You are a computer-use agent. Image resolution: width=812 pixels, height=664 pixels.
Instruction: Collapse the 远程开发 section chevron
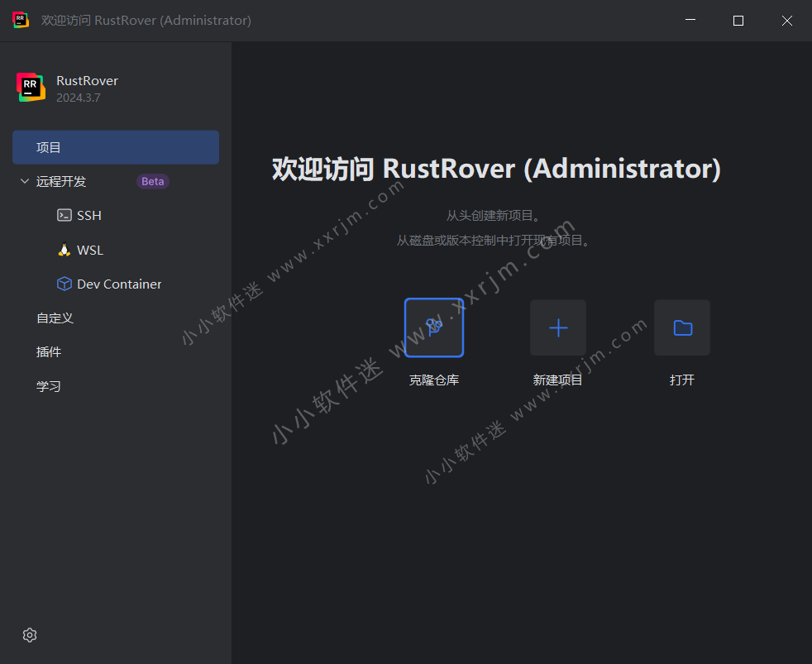tap(24, 181)
